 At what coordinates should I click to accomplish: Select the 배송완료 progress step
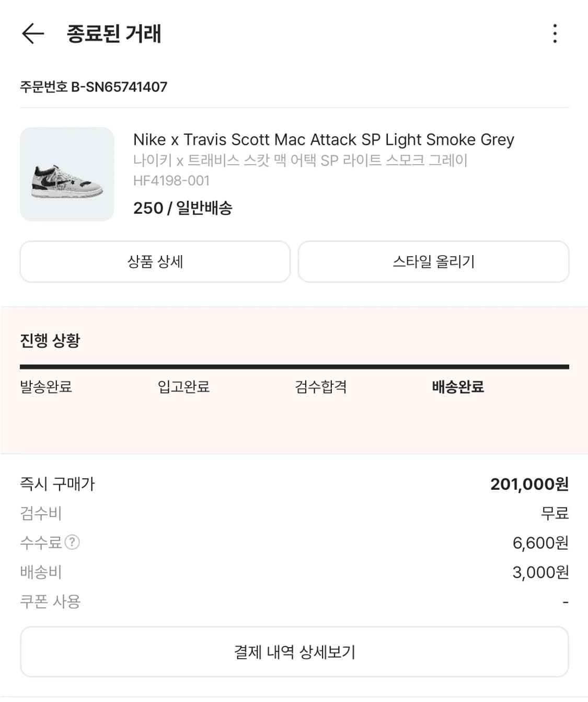click(x=458, y=387)
